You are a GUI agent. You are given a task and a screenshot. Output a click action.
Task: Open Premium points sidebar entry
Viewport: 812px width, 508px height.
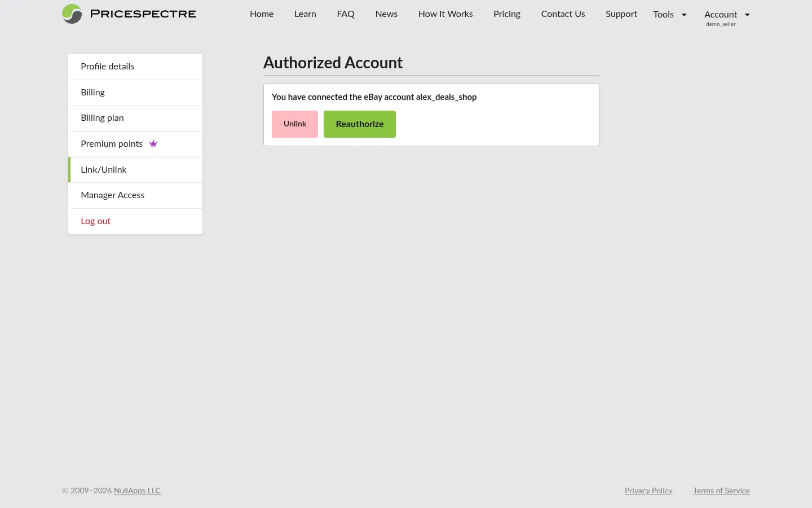pos(135,144)
